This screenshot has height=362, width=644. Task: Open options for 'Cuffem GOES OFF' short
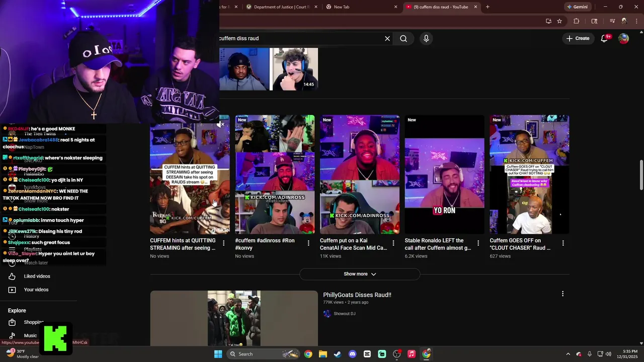point(563,243)
